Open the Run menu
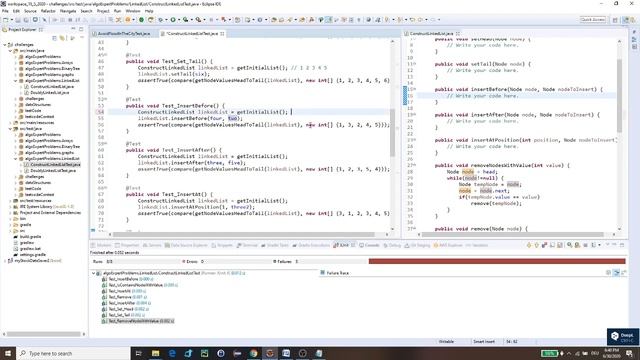Screen dimensions: 640x360 (x=118, y=11)
